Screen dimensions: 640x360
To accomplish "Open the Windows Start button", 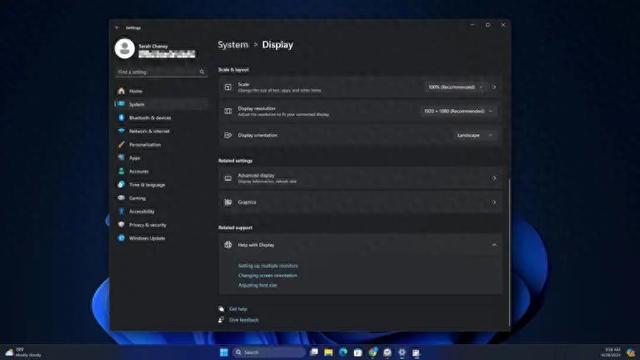I will [x=224, y=352].
